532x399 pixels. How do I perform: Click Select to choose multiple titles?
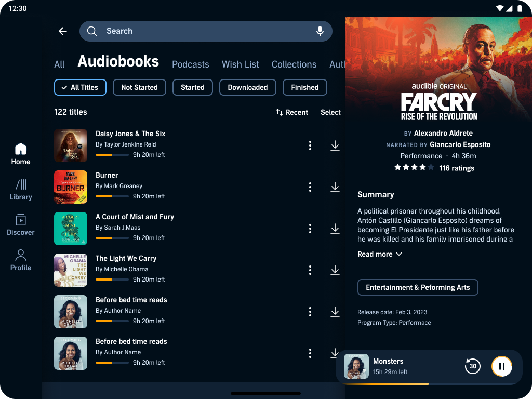(330, 112)
